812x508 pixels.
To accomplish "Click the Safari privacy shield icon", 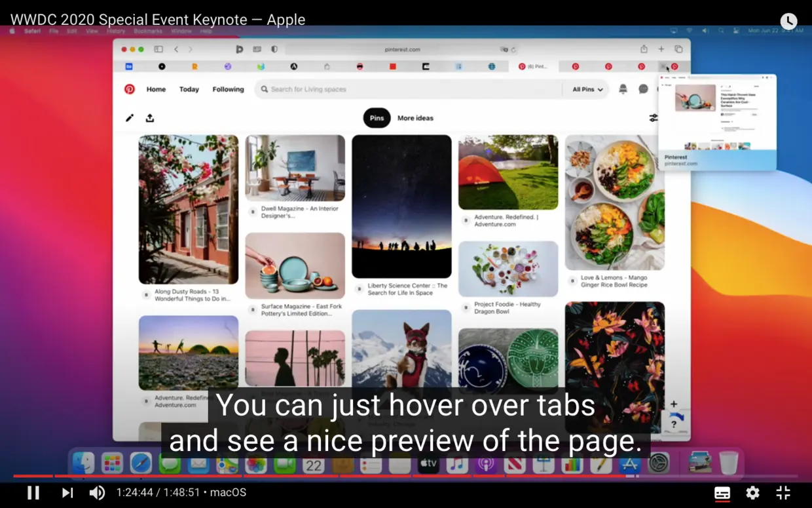I will 274,49.
